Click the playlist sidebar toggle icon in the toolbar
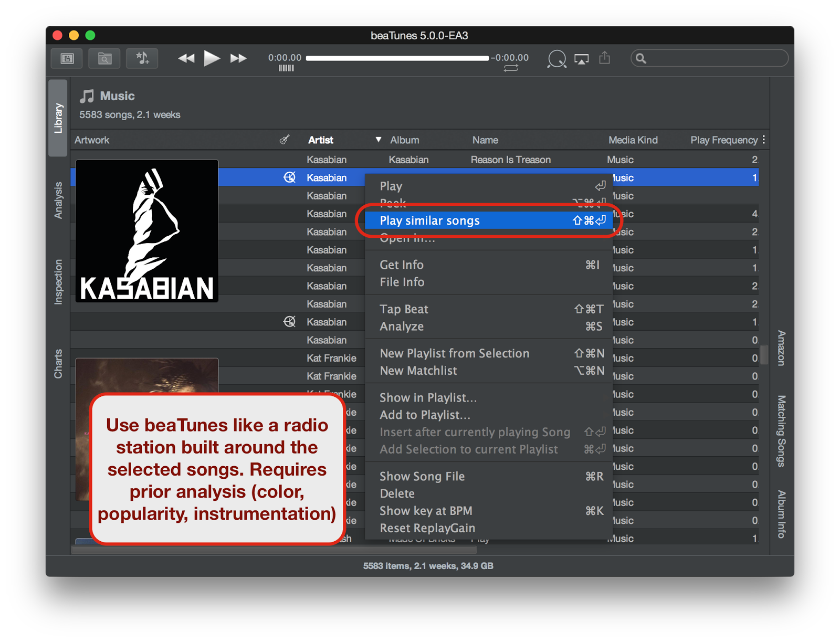This screenshot has width=840, height=642. (67, 58)
